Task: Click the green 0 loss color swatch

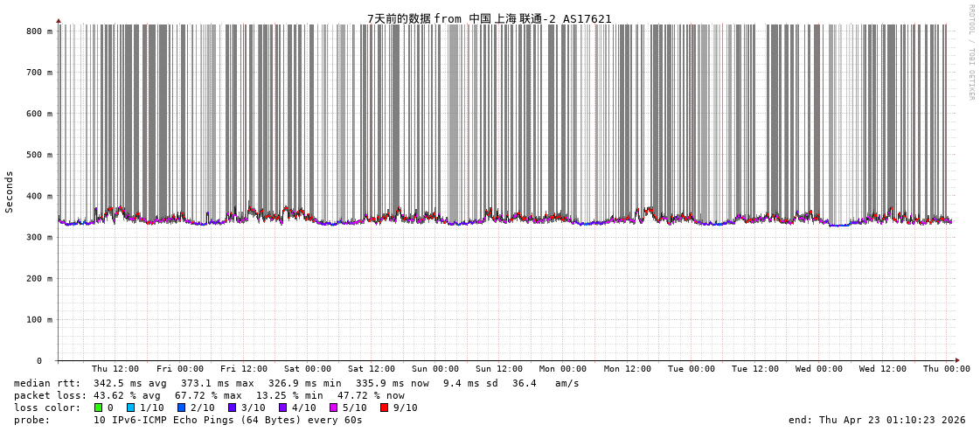Action: coord(98,408)
